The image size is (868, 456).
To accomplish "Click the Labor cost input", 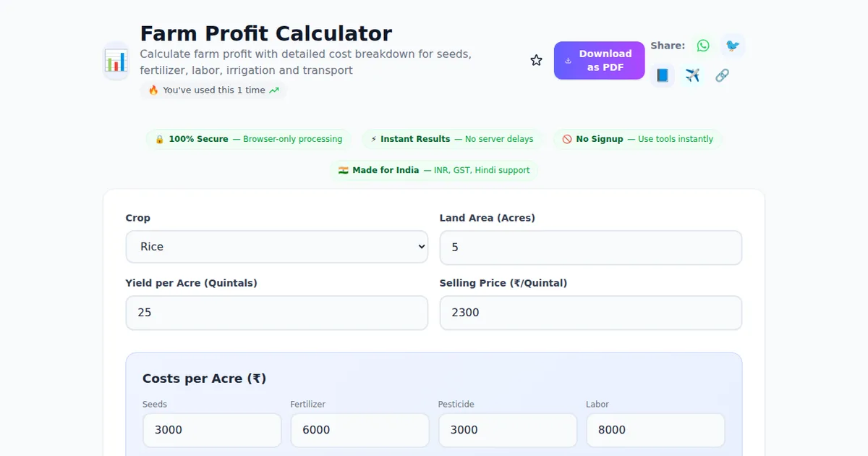I will (655, 430).
